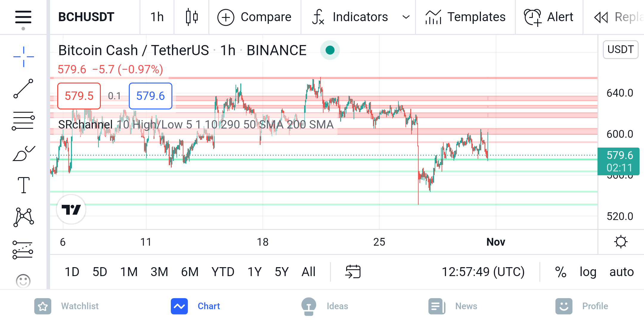Open the go-to-date calendar icon
Image resolution: width=644 pixels, height=322 pixels.
[x=353, y=272]
